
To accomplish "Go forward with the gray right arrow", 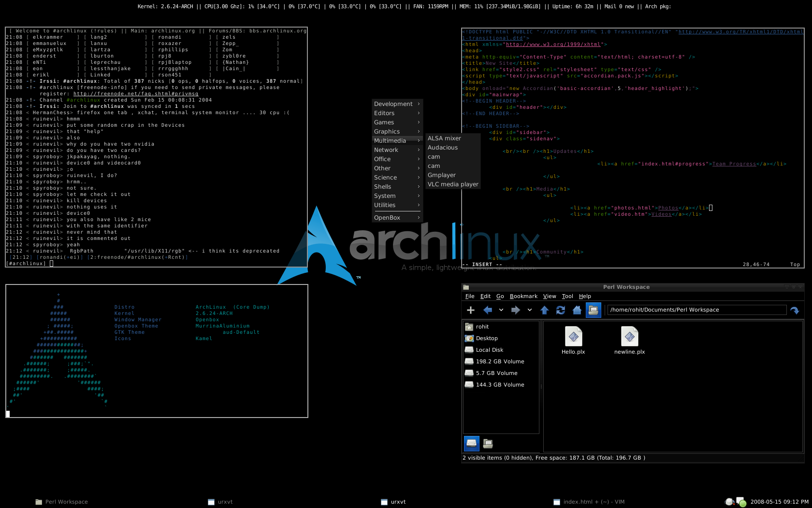I will 516,310.
